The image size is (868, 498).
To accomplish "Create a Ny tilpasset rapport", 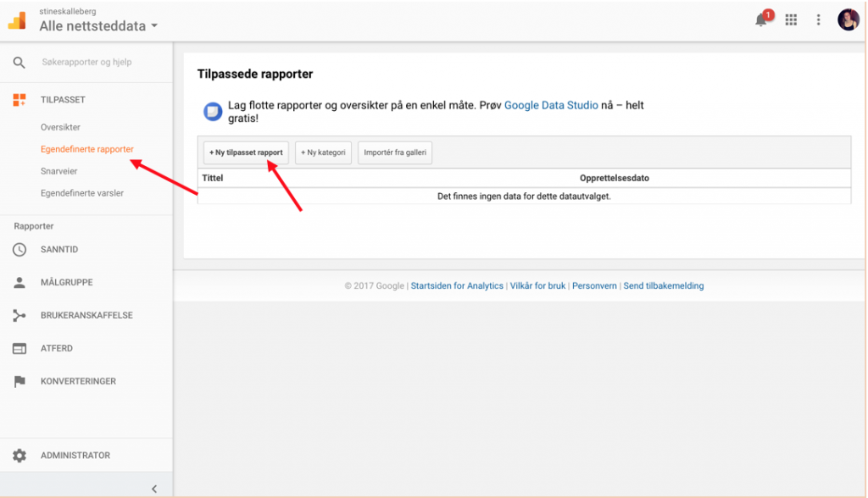I will (246, 152).
